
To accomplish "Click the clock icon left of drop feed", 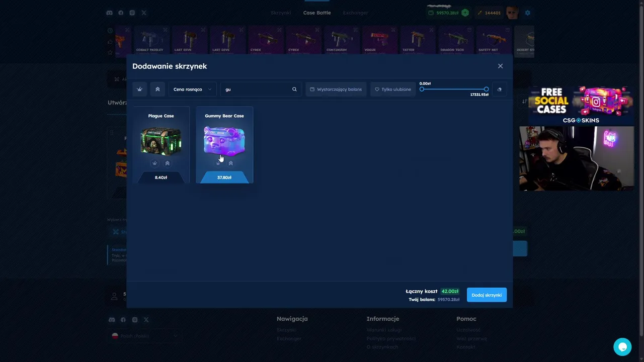I will click(x=110, y=30).
